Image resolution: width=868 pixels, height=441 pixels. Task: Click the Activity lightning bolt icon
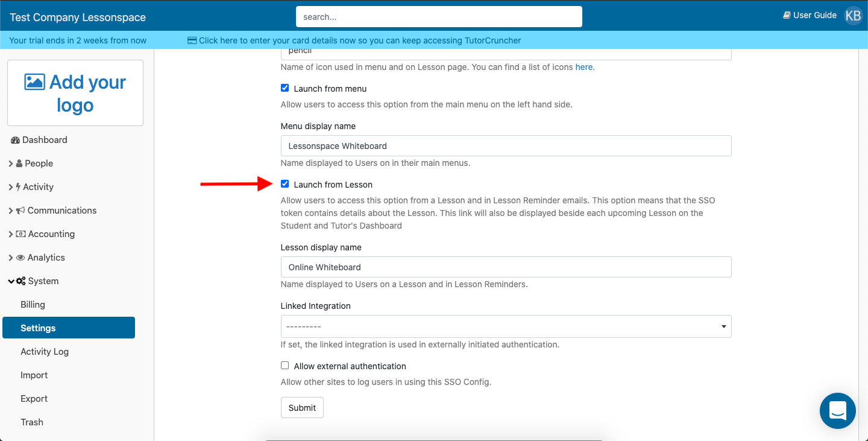[x=19, y=187]
